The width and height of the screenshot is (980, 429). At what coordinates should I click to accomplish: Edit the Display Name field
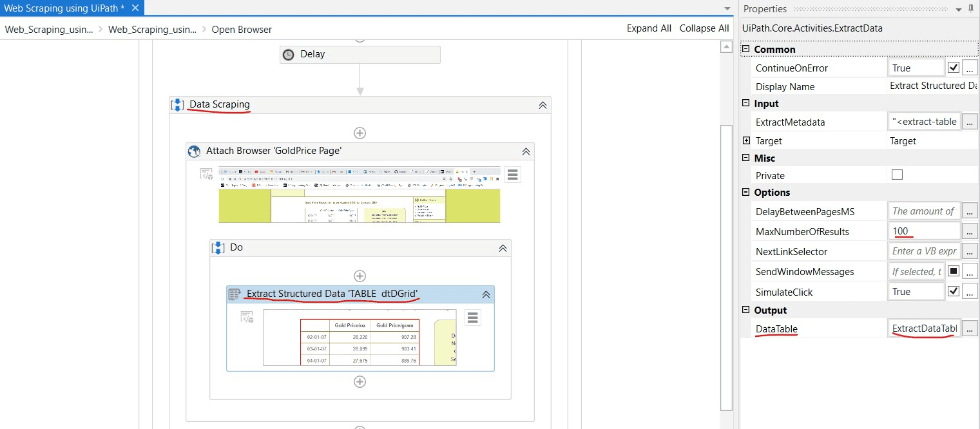click(933, 86)
